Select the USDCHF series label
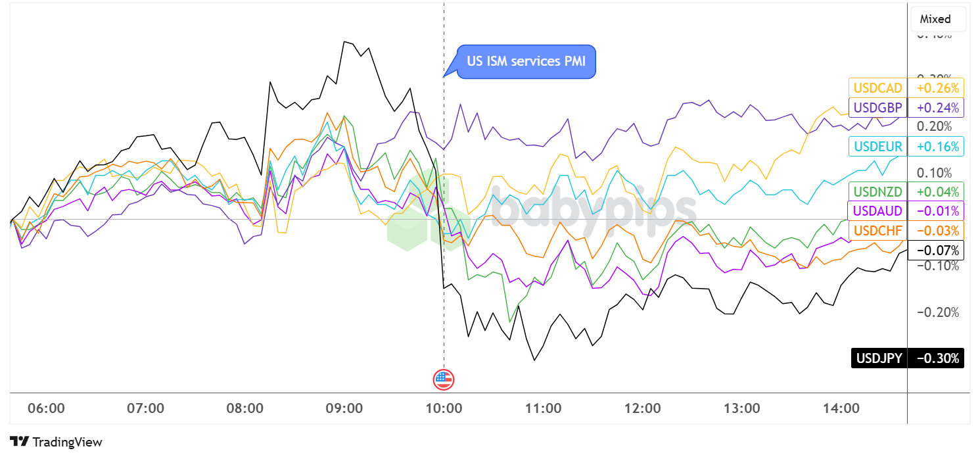This screenshot has height=459, width=980. [877, 230]
